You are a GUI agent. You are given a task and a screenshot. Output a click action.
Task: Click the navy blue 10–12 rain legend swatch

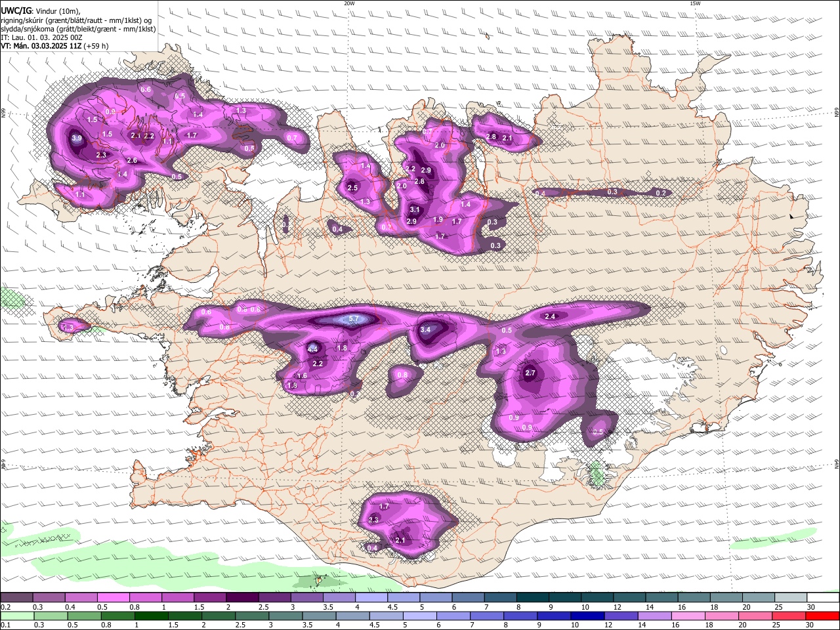point(587,616)
